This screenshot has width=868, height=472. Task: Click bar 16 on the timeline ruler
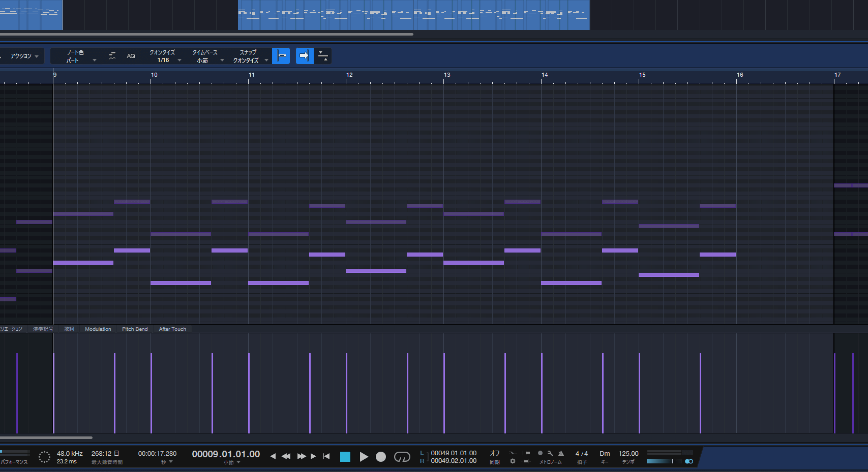tap(740, 75)
